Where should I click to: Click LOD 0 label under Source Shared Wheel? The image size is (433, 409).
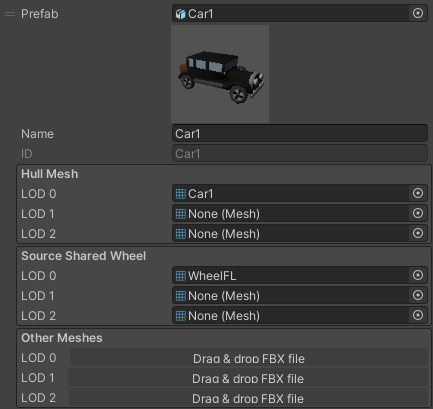tap(39, 276)
